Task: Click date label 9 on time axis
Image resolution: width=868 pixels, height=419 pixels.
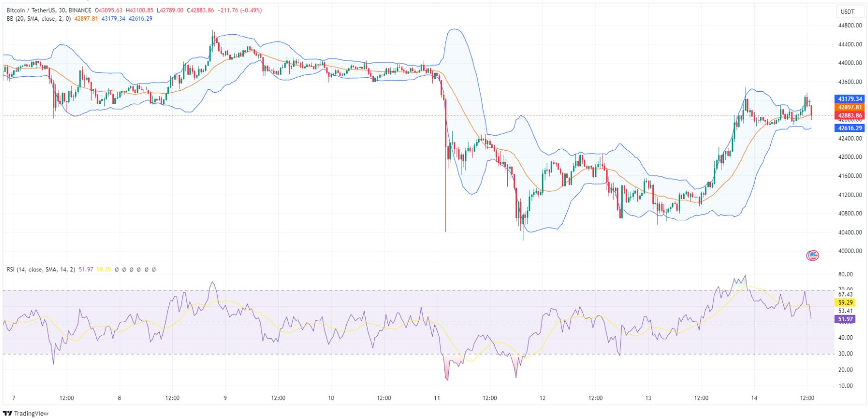Action: point(225,398)
